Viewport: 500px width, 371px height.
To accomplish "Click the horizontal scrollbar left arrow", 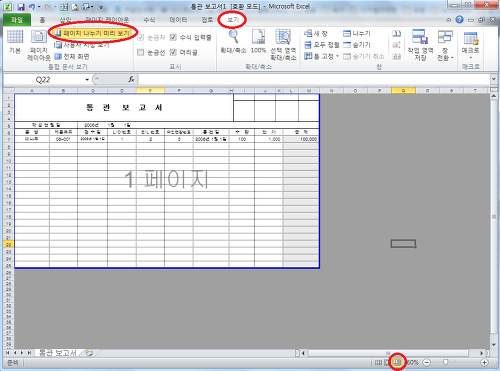I will (303, 353).
